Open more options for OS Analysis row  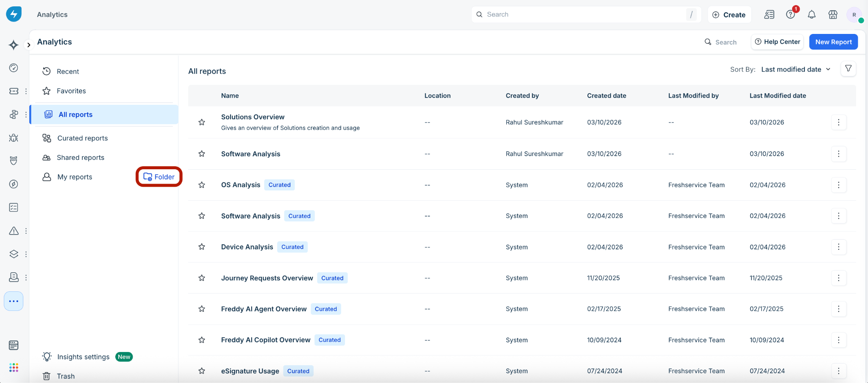tap(838, 185)
